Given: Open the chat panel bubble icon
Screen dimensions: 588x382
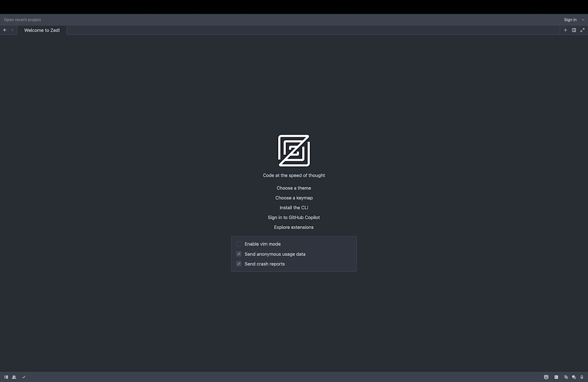Looking at the screenshot, I should (x=574, y=377).
